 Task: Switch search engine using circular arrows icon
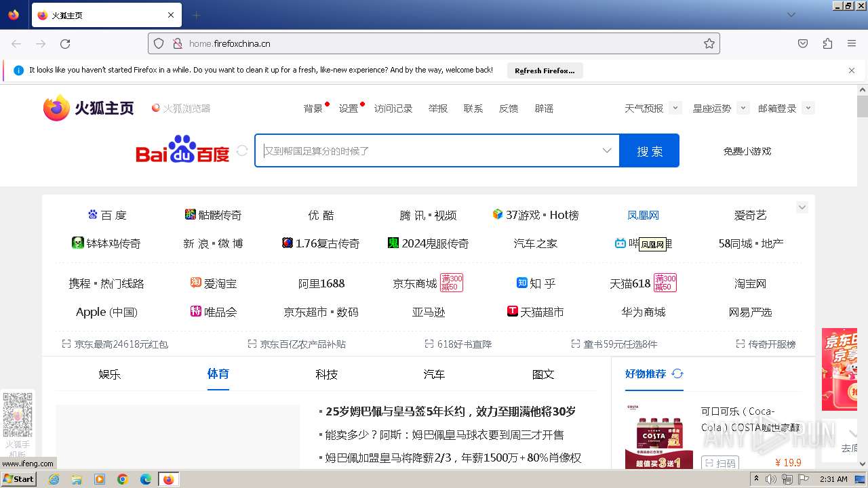point(242,150)
